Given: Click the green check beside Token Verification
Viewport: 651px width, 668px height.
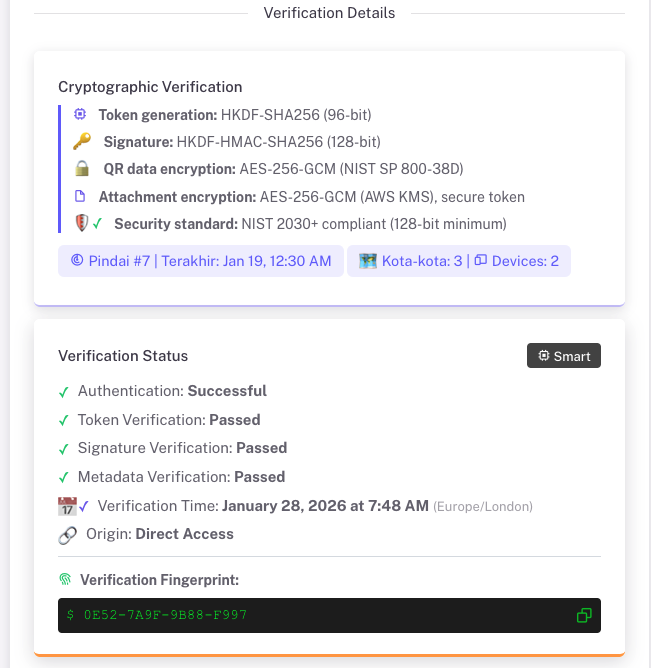Looking at the screenshot, I should point(63,420).
